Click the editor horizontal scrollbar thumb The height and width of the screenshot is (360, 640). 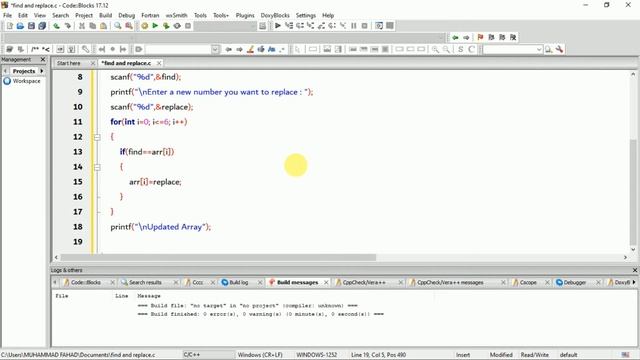pos(218,258)
